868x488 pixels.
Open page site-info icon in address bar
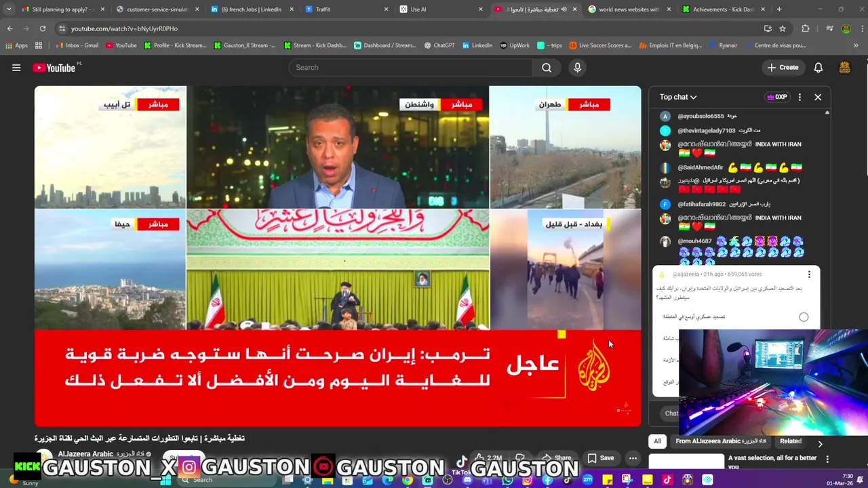point(62,28)
